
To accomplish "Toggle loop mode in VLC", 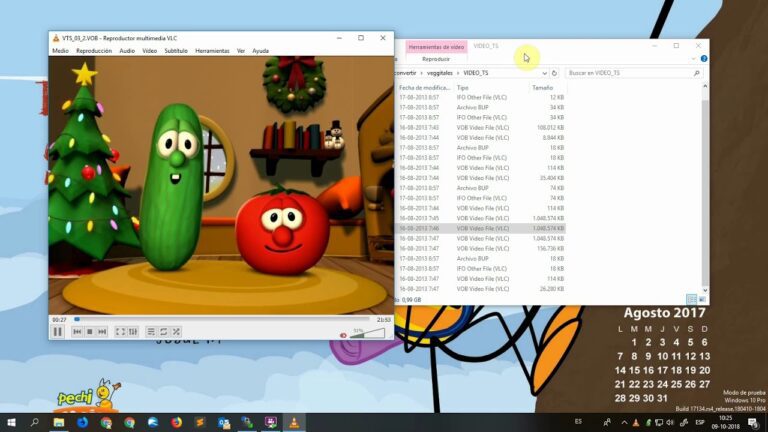I will click(x=164, y=332).
